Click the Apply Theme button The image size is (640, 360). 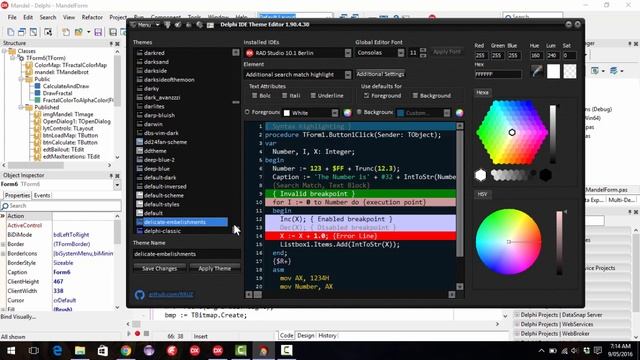pos(215,269)
